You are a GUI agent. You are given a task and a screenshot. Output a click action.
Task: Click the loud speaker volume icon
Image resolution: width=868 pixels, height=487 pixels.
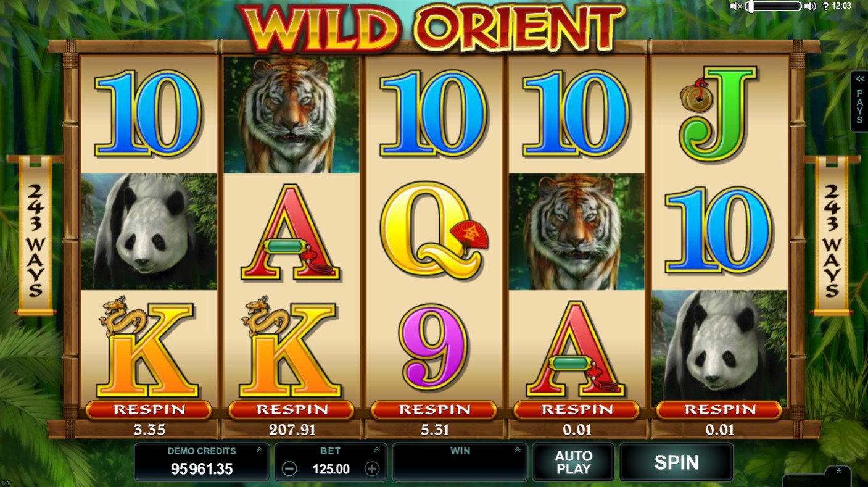[x=810, y=6]
